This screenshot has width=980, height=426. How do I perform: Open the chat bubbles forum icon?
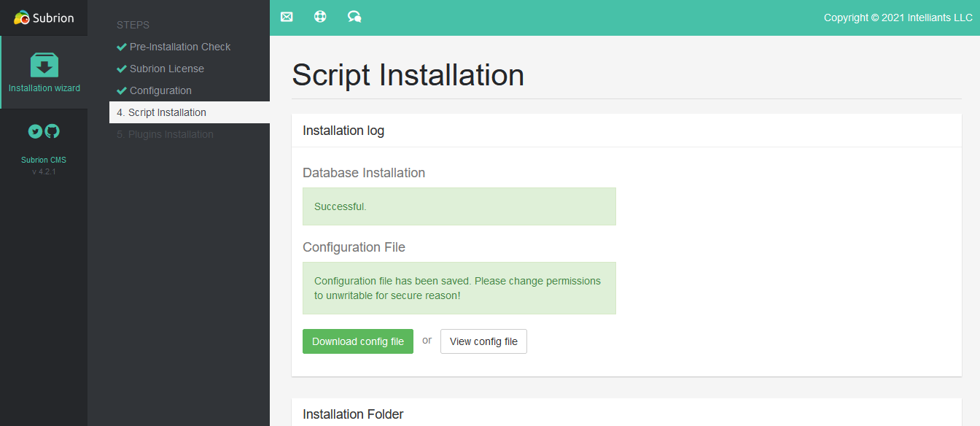pos(354,17)
